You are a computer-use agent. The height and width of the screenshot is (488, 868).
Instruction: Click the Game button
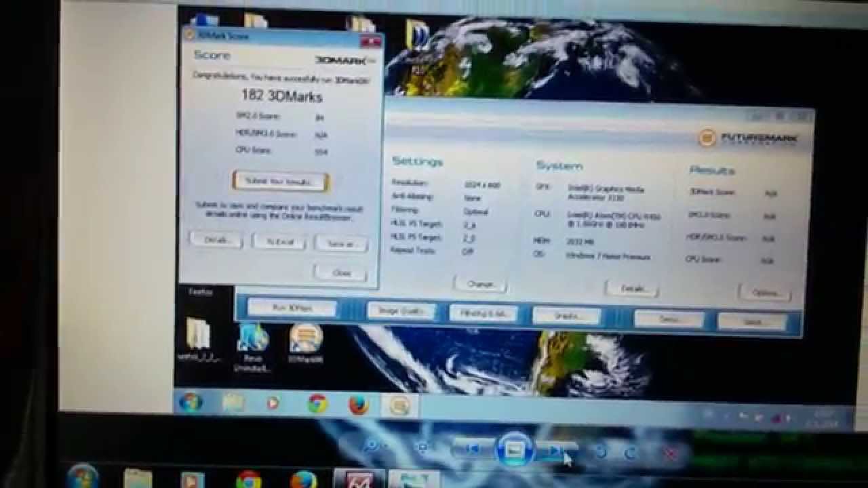pos(752,322)
